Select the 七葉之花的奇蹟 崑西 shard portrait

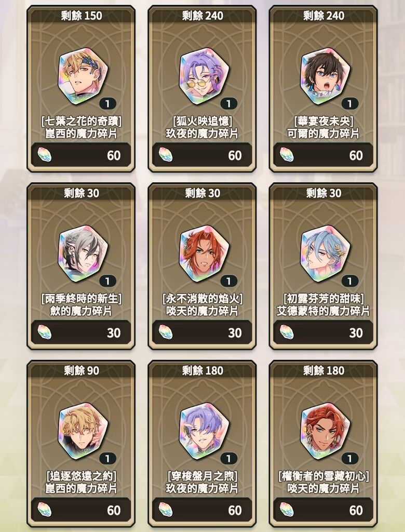pyautogui.click(x=83, y=76)
